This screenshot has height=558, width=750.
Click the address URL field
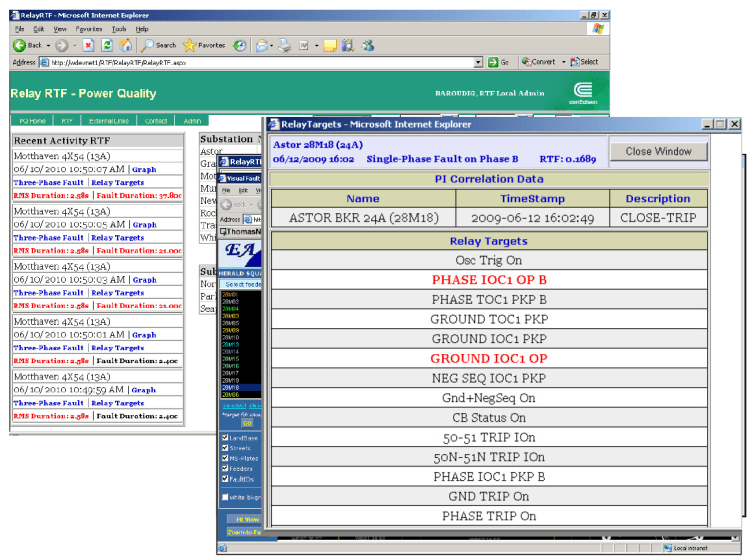click(x=250, y=62)
